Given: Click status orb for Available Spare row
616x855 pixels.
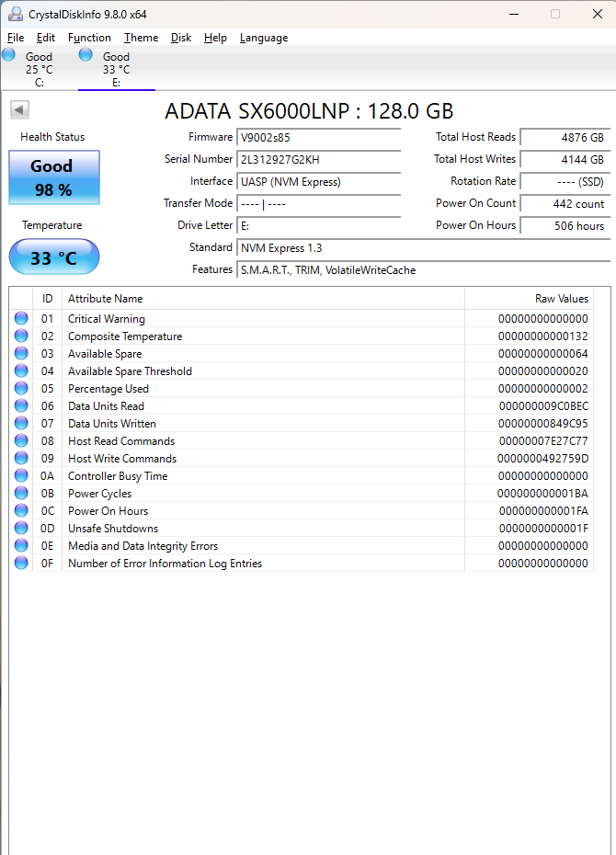Looking at the screenshot, I should pos(21,353).
